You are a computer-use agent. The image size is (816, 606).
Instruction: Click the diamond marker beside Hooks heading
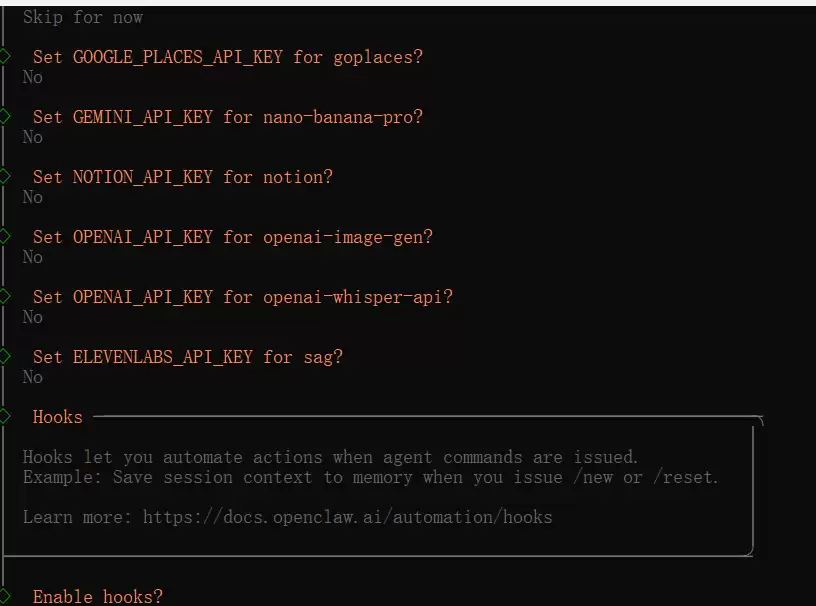tap(5, 416)
